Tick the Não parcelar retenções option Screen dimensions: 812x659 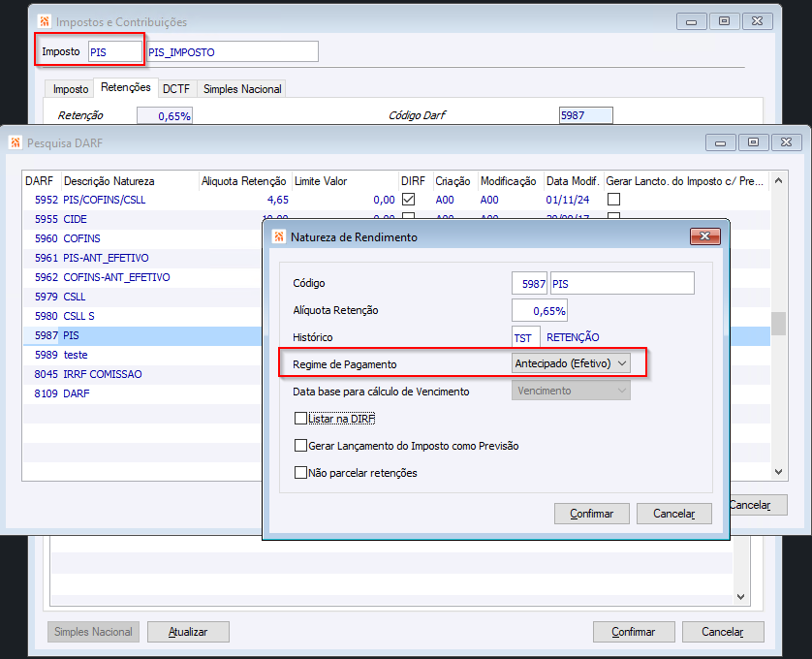tap(300, 473)
